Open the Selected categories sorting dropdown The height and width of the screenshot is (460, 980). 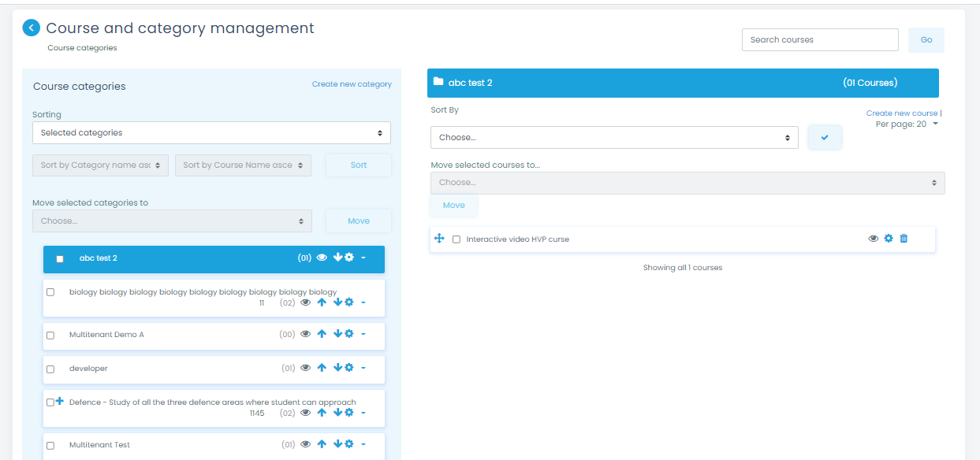211,133
